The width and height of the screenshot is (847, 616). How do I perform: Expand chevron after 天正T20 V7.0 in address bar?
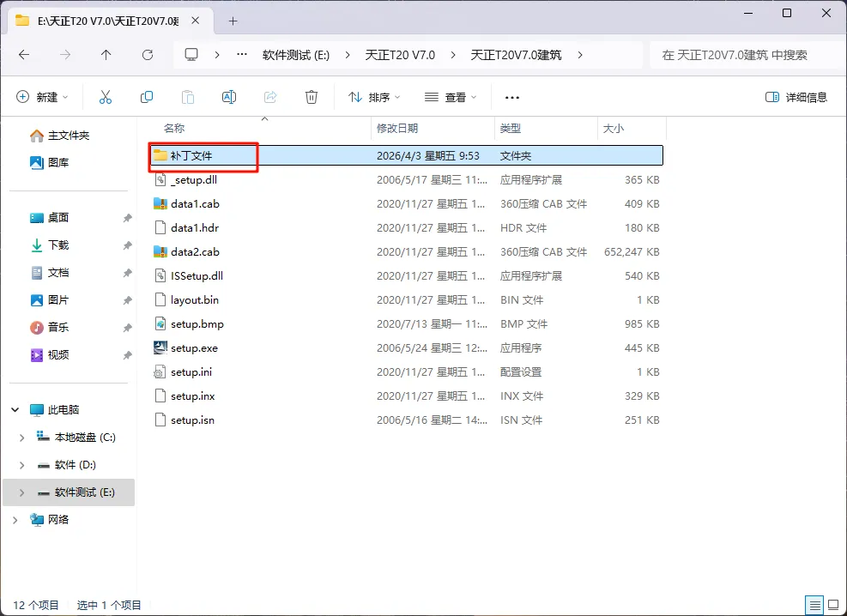tap(452, 55)
